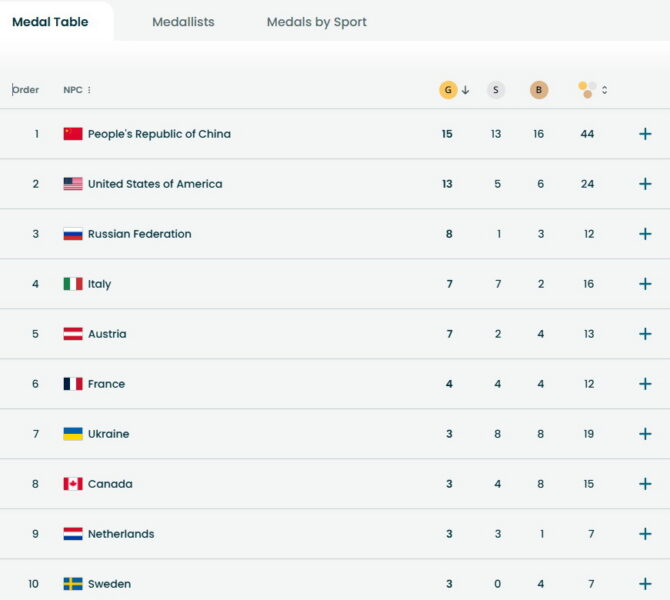
Task: Switch to Medallists tab
Action: (x=183, y=22)
